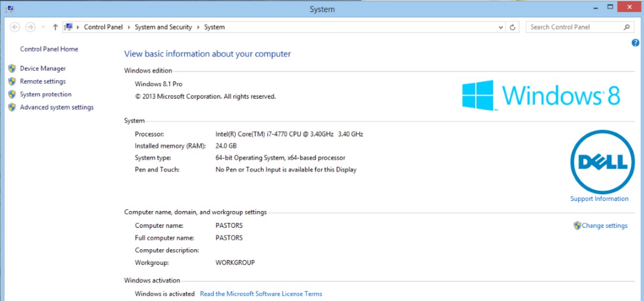Click the System window title bar icon
644x301 pixels.
click(x=10, y=9)
